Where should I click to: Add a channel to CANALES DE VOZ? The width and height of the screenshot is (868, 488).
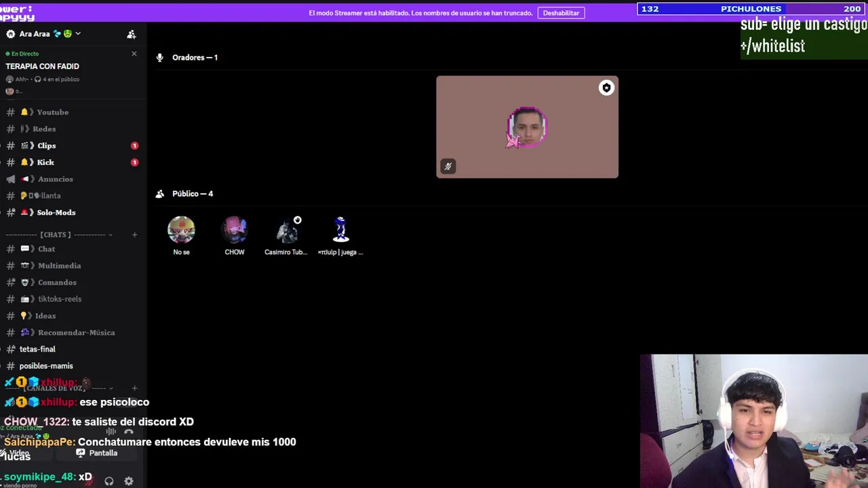[x=134, y=388]
